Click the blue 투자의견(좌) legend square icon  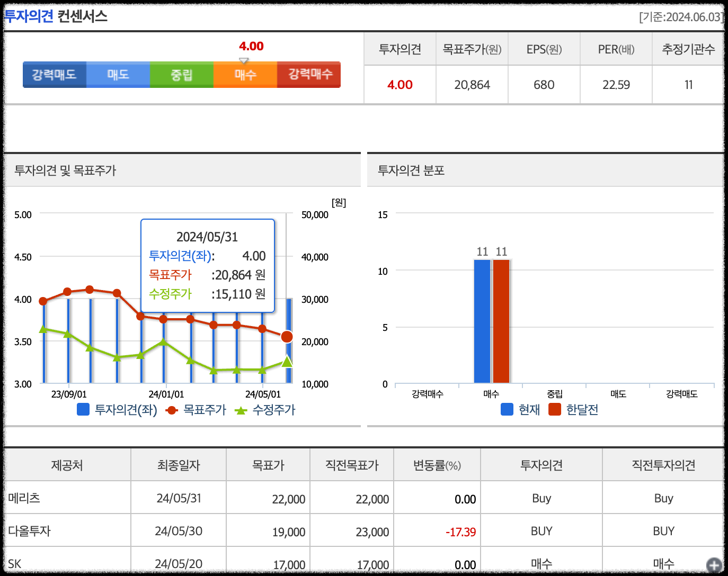(x=83, y=409)
